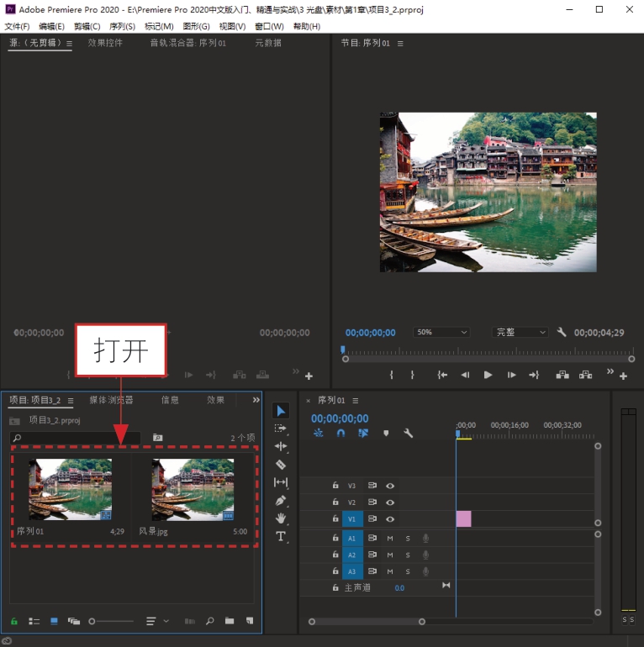644x647 pixels.
Task: Select the Selection tool arrow
Action: tap(281, 411)
